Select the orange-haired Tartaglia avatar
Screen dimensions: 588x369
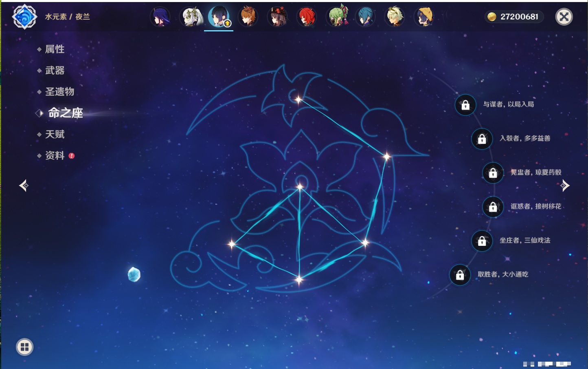(248, 17)
